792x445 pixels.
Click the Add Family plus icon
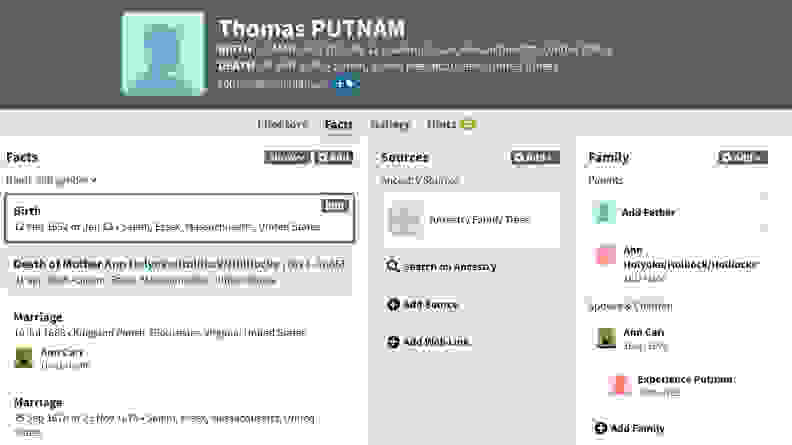pyautogui.click(x=600, y=428)
